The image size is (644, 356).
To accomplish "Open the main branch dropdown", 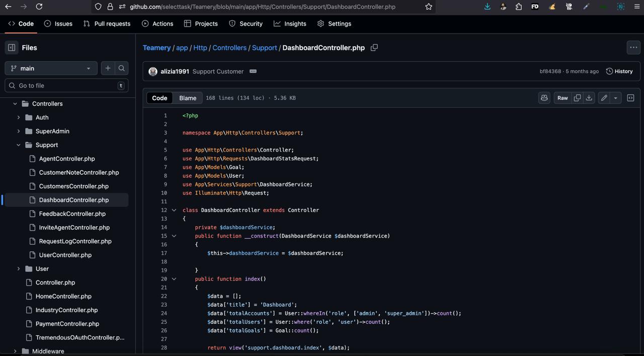I will point(51,68).
